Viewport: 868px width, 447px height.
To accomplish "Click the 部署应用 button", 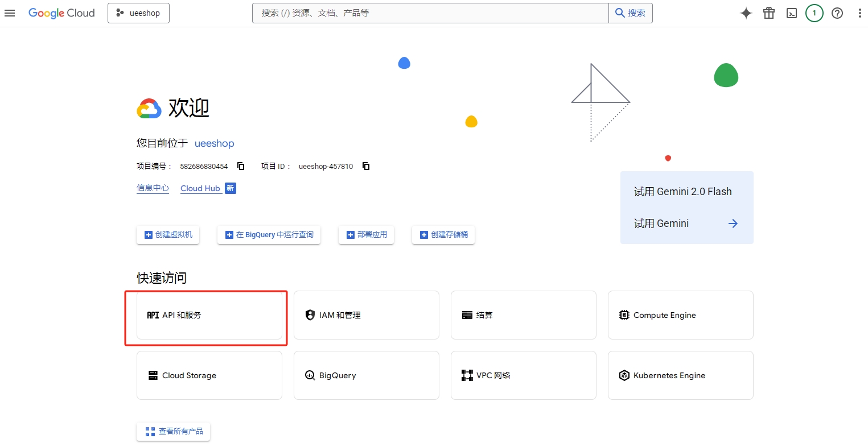I will pyautogui.click(x=366, y=234).
